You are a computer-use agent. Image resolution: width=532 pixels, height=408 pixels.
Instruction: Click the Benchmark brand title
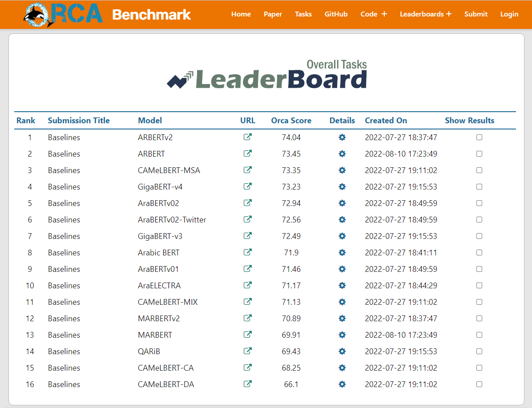[151, 15]
